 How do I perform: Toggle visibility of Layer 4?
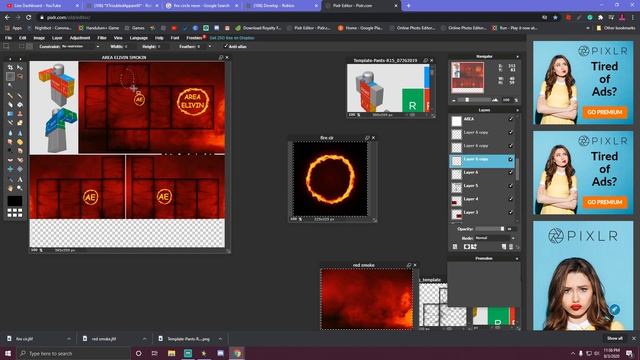pyautogui.click(x=510, y=199)
